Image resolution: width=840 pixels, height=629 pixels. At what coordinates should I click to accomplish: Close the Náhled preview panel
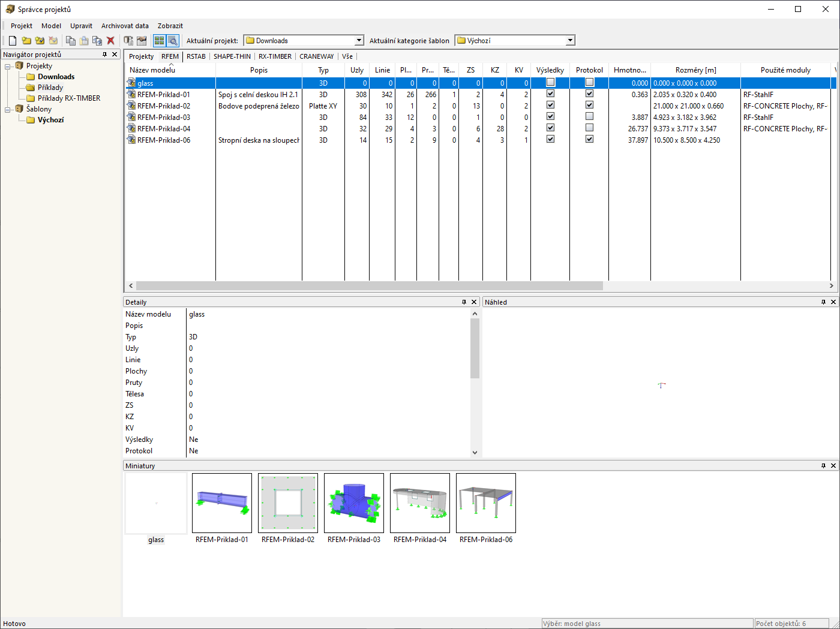pos(833,302)
